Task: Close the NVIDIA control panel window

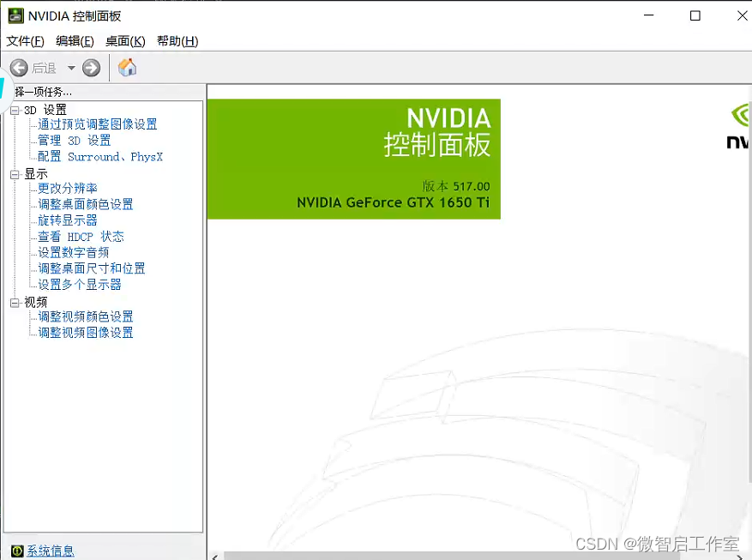Action: pyautogui.click(x=742, y=15)
